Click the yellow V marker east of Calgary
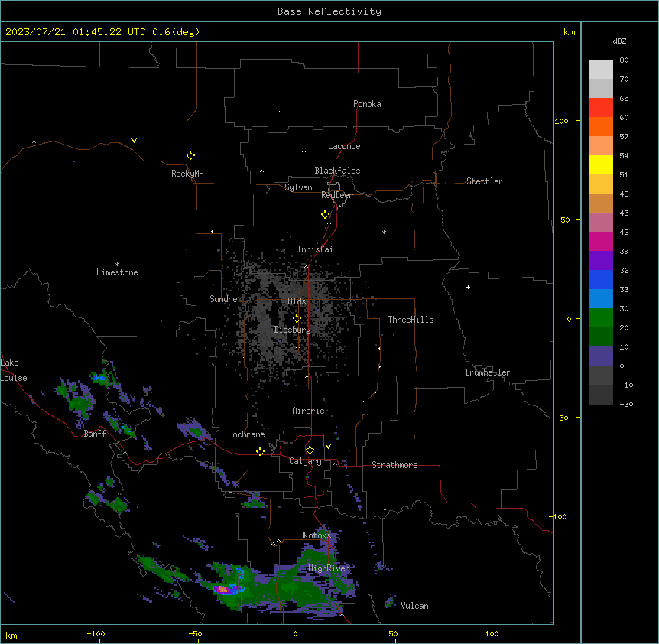The image size is (659, 644). [328, 447]
